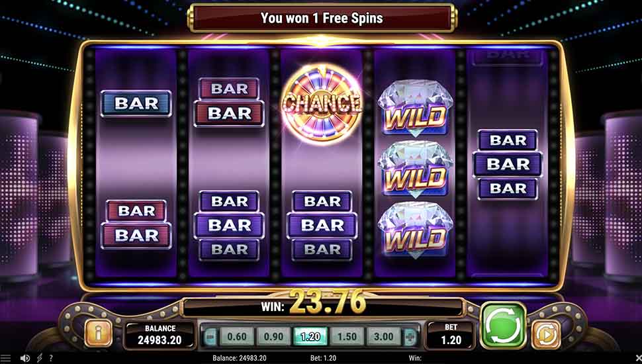Select the 0.90 bet value
The height and width of the screenshot is (364, 642).
coord(273,337)
